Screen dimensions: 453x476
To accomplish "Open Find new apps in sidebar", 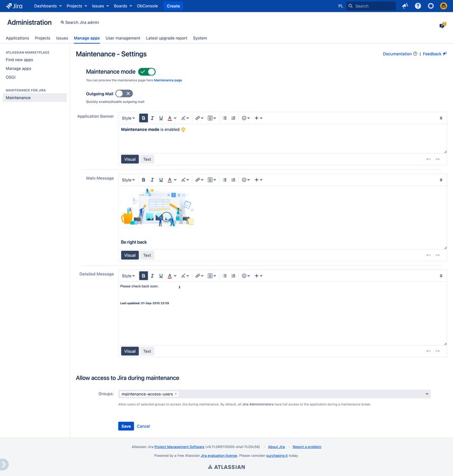I will click(20, 60).
